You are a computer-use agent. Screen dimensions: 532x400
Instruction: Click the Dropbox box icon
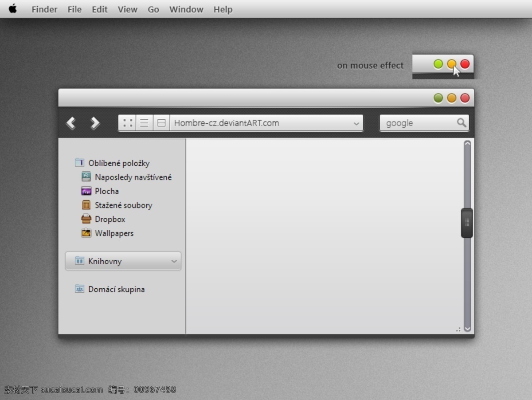pyautogui.click(x=86, y=219)
